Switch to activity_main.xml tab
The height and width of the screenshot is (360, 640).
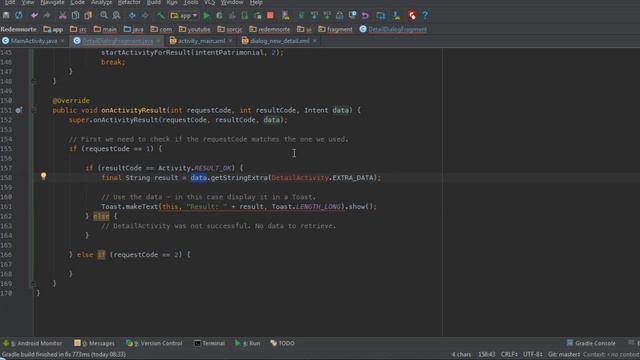(201, 41)
